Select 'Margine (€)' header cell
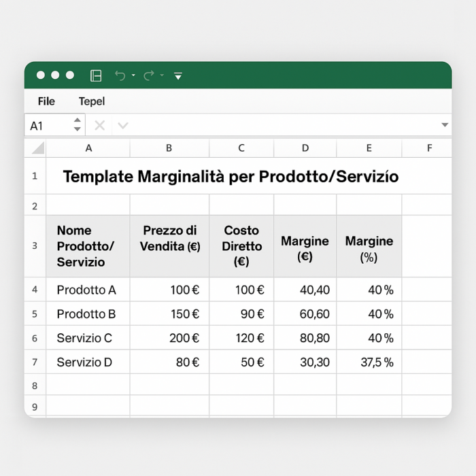The image size is (476, 476). [x=305, y=246]
